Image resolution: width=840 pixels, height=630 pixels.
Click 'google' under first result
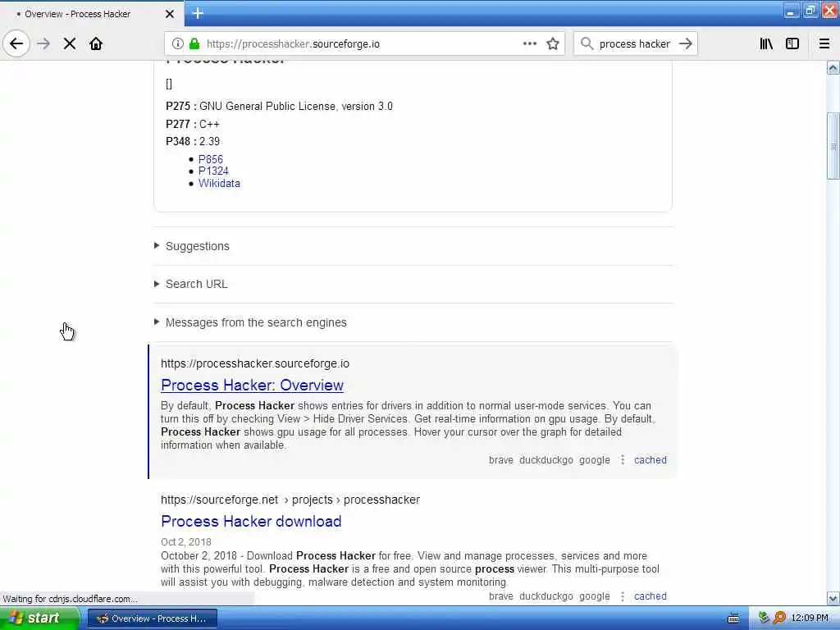click(x=595, y=459)
